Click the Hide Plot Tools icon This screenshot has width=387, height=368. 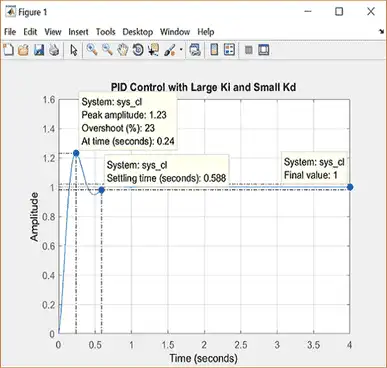click(x=248, y=50)
